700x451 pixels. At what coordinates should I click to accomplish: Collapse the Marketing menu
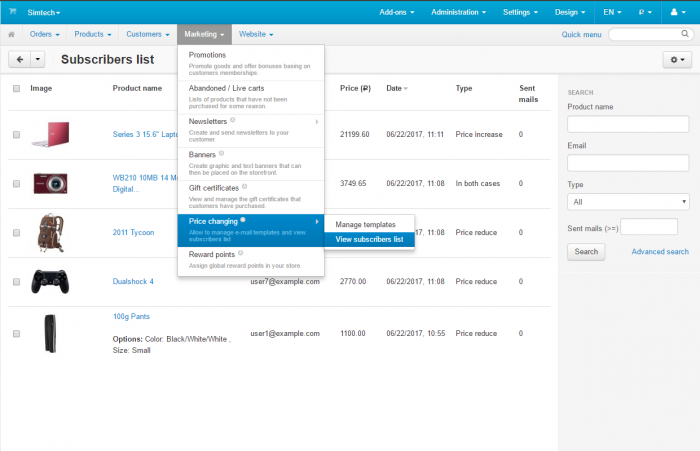(204, 34)
